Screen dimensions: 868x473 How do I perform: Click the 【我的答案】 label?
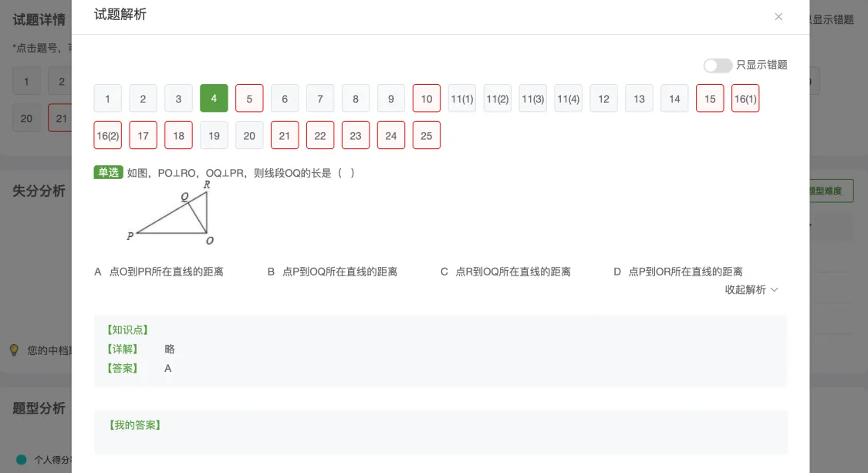tap(134, 425)
